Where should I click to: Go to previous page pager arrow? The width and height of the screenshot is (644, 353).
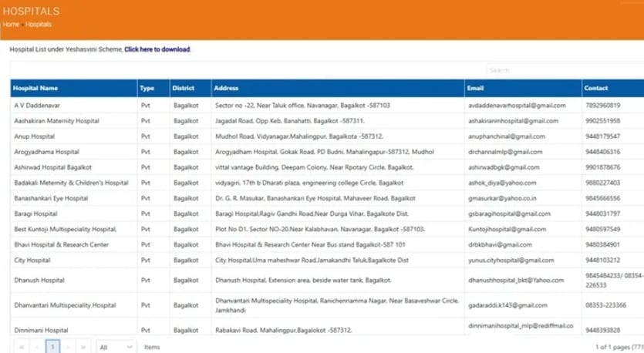click(37, 348)
